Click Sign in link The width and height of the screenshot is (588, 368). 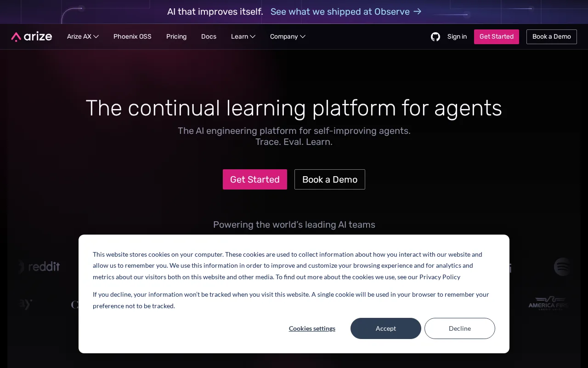tap(457, 37)
